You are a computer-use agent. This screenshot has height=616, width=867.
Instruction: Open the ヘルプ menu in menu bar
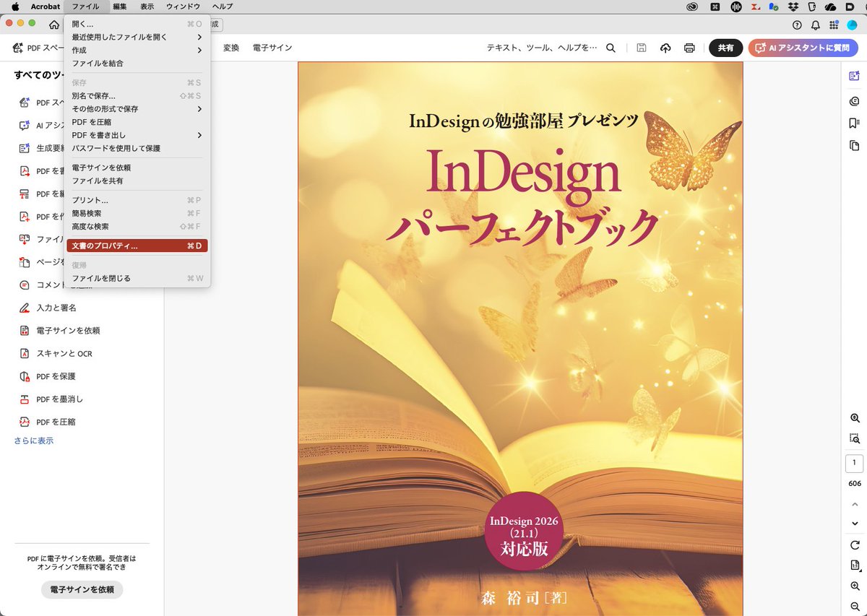coord(223,6)
